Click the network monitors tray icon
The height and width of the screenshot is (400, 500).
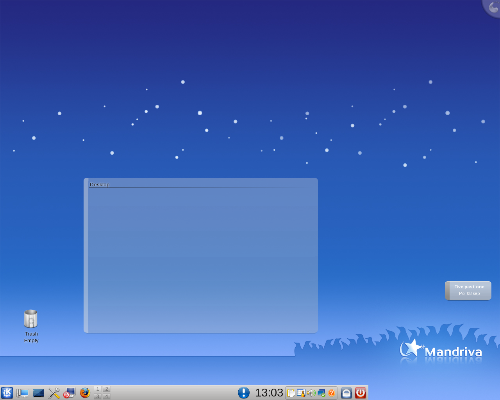tap(322, 393)
